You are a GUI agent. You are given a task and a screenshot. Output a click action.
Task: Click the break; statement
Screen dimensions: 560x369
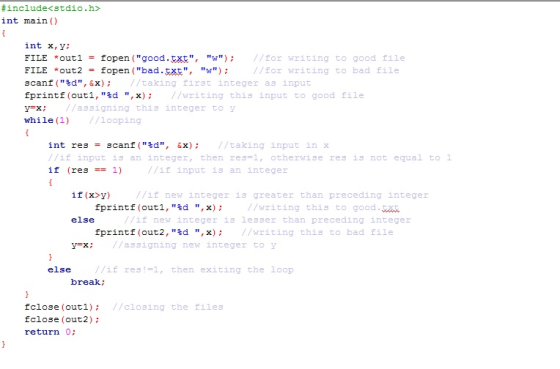88,282
